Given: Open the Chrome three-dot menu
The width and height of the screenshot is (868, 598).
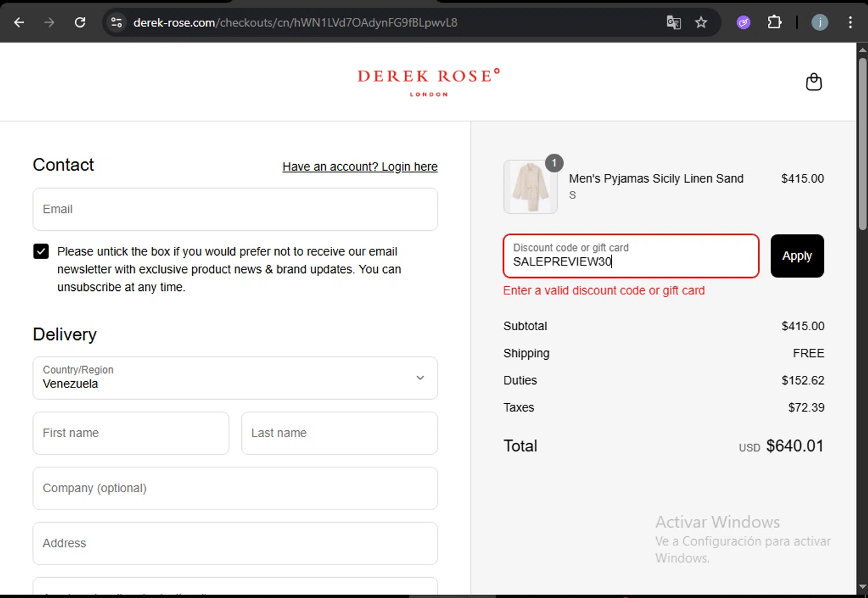Looking at the screenshot, I should click(850, 23).
